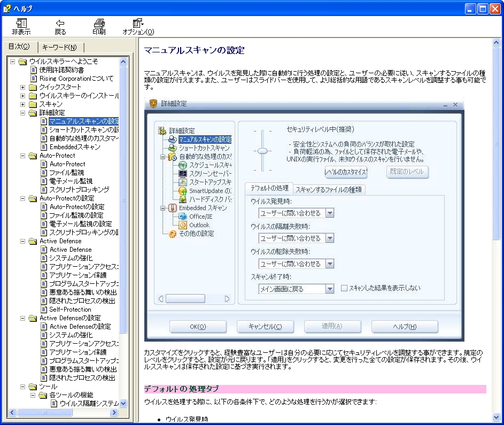The width and height of the screenshot is (504, 425).
Task: Click the 適用(A) button
Action: click(332, 327)
